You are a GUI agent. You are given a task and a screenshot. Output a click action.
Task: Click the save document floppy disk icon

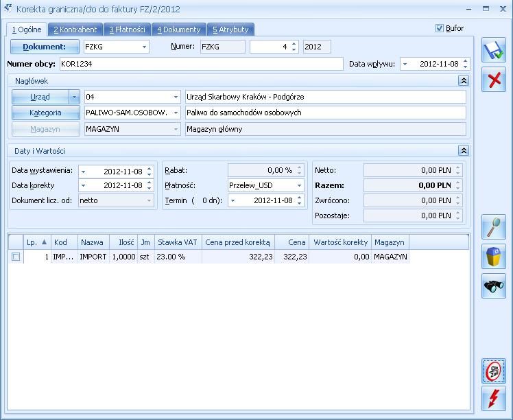(x=493, y=51)
